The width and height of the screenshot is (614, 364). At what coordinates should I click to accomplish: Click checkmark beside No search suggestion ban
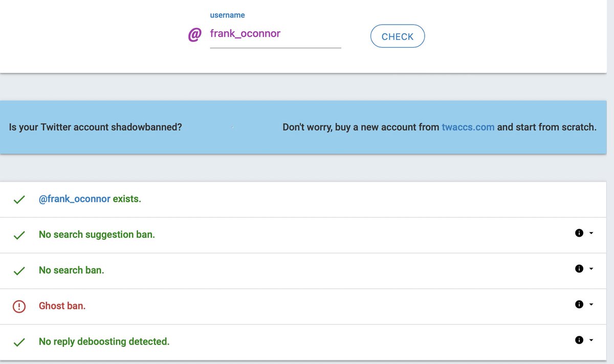pos(19,235)
